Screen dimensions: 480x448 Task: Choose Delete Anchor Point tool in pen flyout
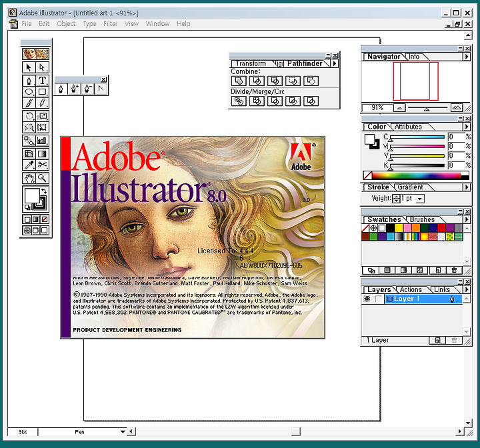pyautogui.click(x=87, y=89)
